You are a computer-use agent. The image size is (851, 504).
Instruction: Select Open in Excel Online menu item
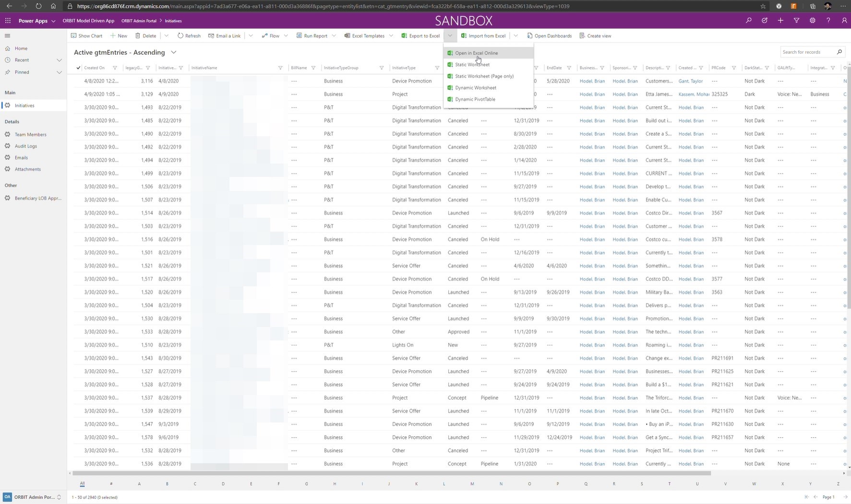(476, 53)
